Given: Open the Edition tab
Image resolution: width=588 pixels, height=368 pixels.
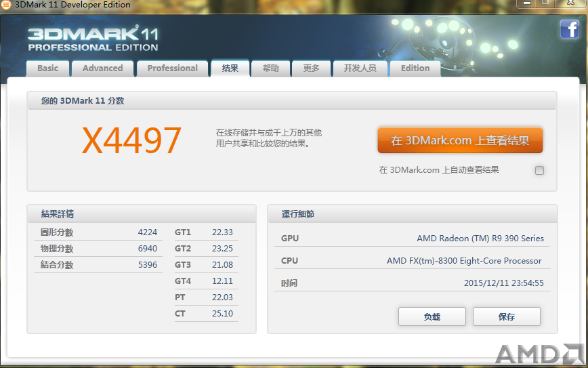Looking at the screenshot, I should click(x=415, y=68).
